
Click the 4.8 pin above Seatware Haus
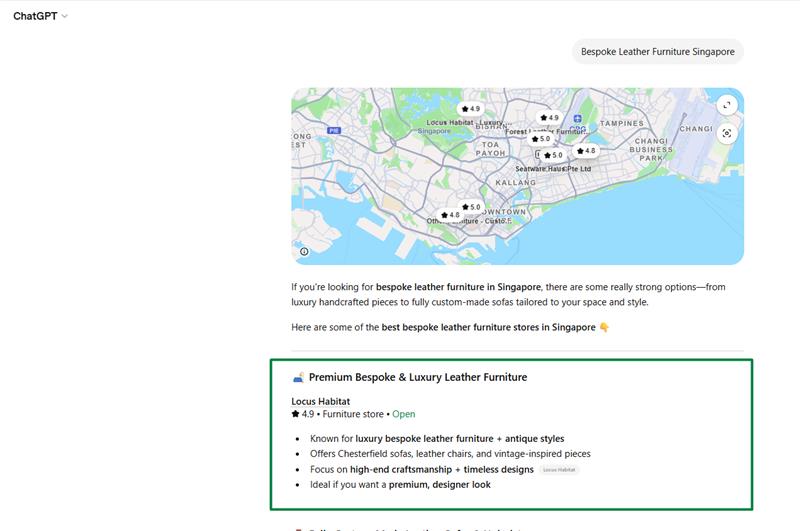(x=585, y=151)
